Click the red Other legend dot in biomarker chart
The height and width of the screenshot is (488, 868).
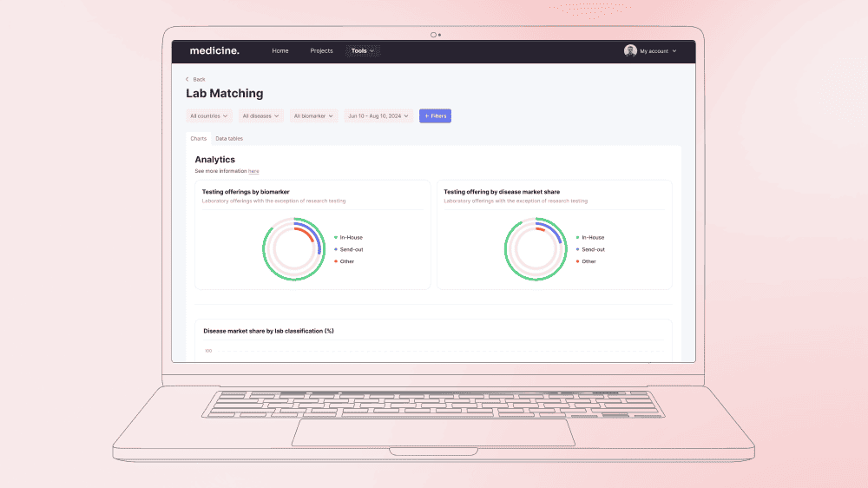(x=335, y=261)
